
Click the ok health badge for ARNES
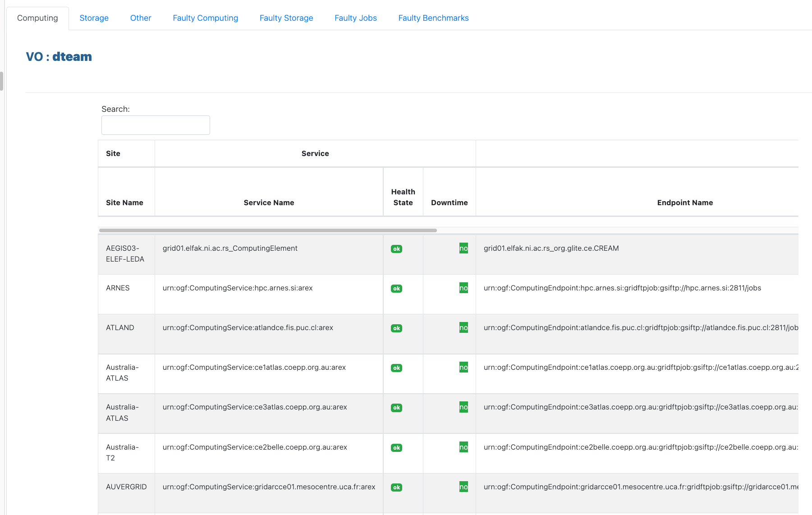pyautogui.click(x=396, y=289)
